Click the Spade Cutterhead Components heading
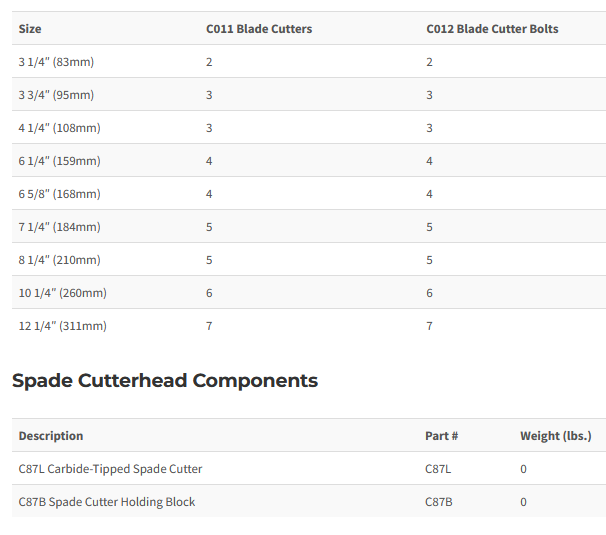The width and height of the screenshot is (606, 535). (165, 380)
